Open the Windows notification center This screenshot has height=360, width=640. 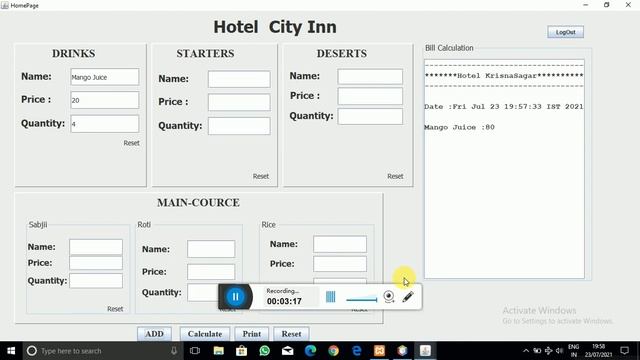(x=624, y=351)
